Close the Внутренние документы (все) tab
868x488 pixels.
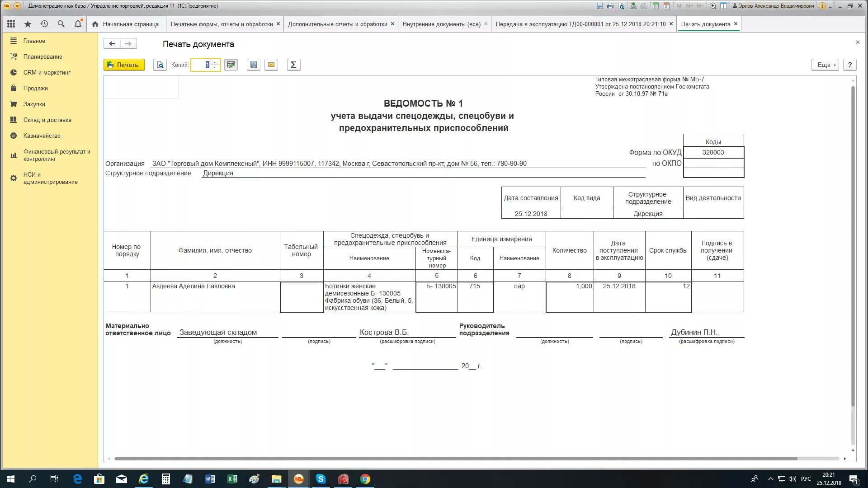tap(486, 24)
